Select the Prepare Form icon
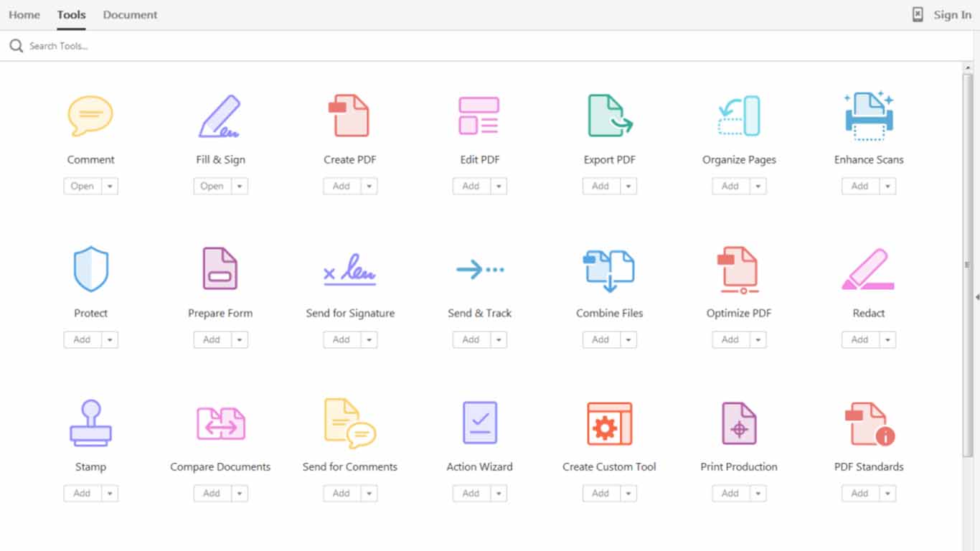 pos(220,268)
